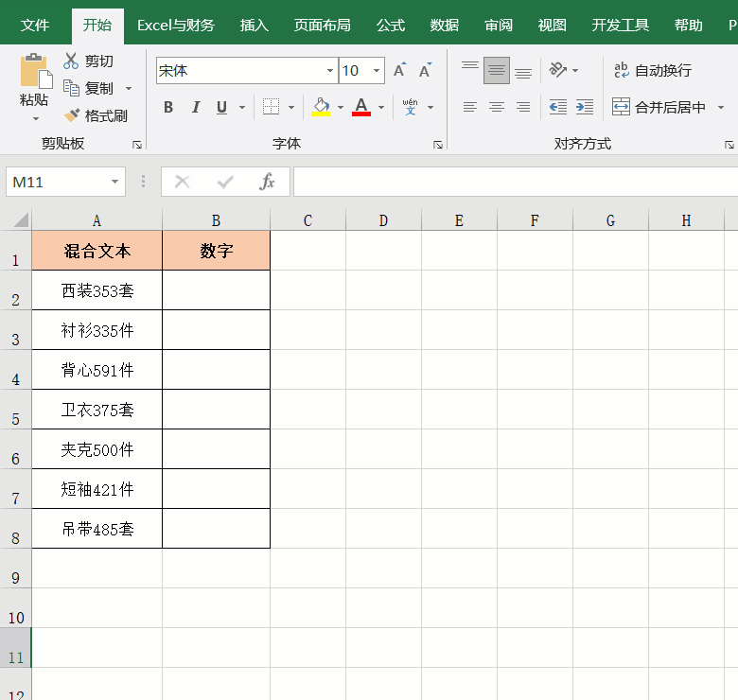Switch to 帮助 tab

pos(688,25)
